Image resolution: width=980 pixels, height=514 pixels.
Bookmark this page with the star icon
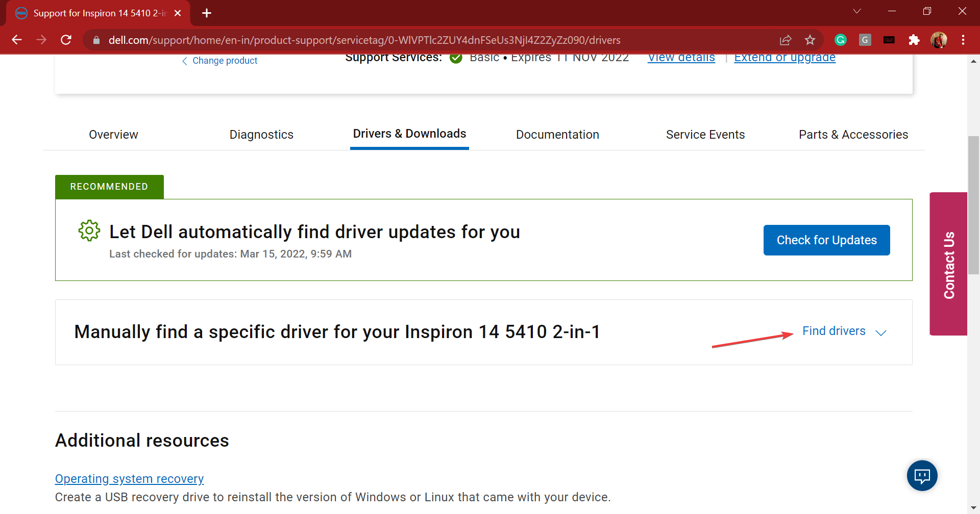click(810, 40)
